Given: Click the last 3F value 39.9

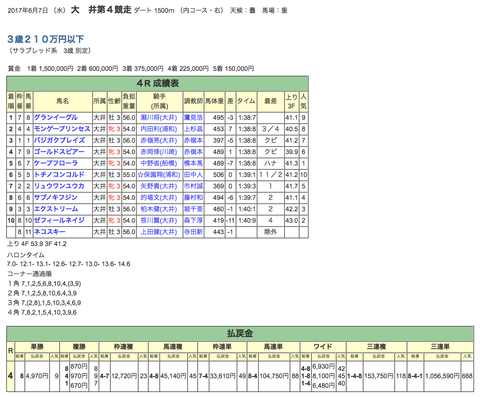Looking at the screenshot, I should tap(291, 152).
